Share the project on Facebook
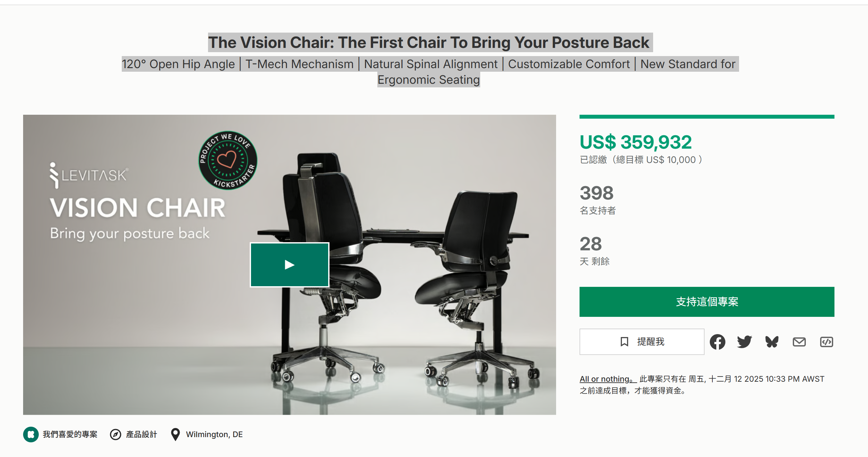868x457 pixels. click(717, 342)
